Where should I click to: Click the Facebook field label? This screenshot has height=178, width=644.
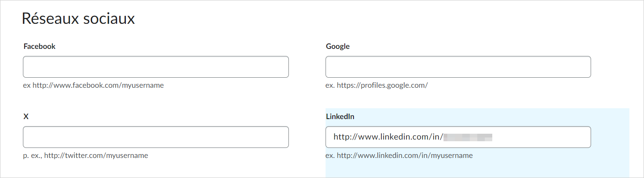click(x=40, y=46)
